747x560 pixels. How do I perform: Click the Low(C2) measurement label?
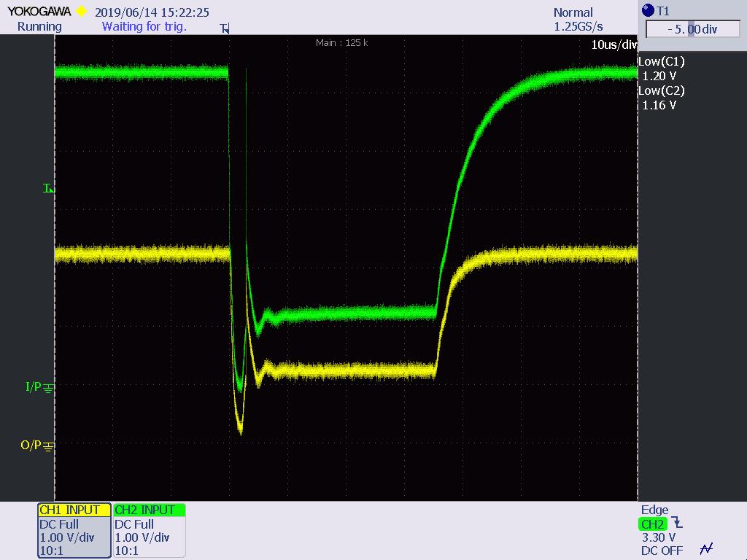(661, 90)
